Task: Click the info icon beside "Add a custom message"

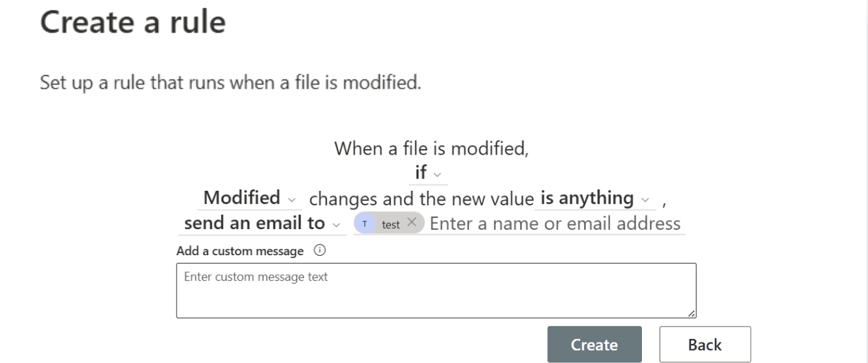Action: coord(320,251)
